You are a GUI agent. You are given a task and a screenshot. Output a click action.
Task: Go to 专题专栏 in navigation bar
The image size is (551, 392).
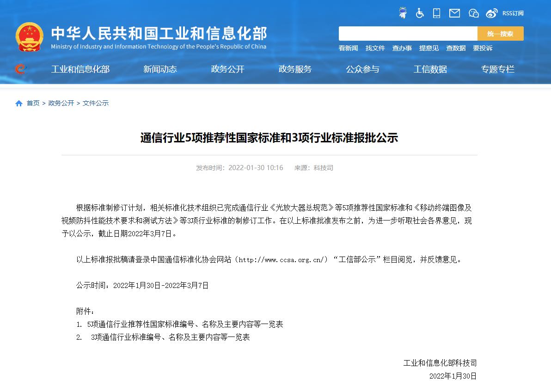(x=497, y=69)
